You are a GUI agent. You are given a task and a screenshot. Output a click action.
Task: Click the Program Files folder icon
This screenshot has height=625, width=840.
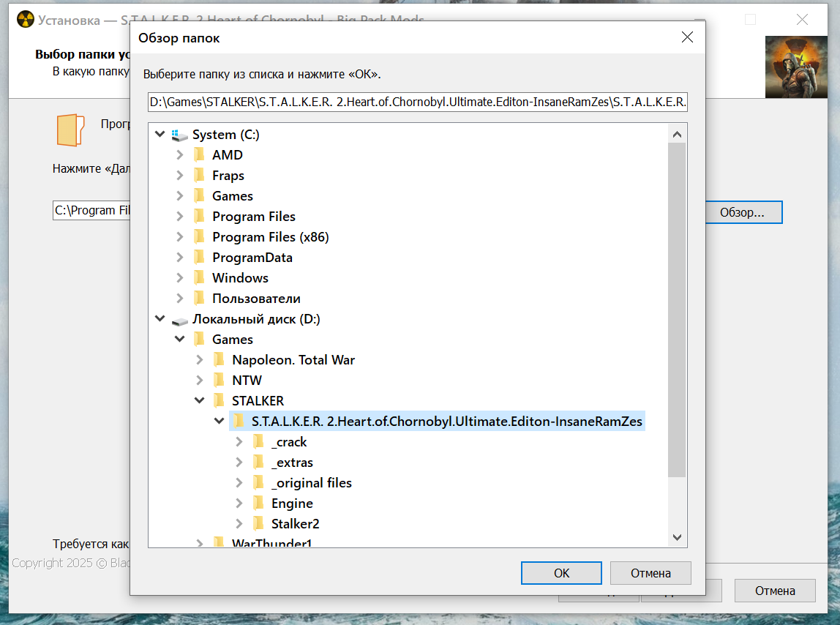[x=199, y=216]
